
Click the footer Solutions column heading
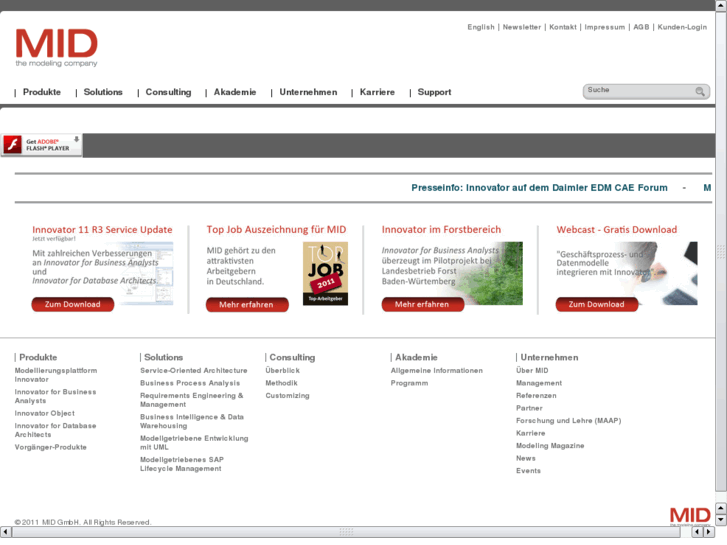[163, 358]
